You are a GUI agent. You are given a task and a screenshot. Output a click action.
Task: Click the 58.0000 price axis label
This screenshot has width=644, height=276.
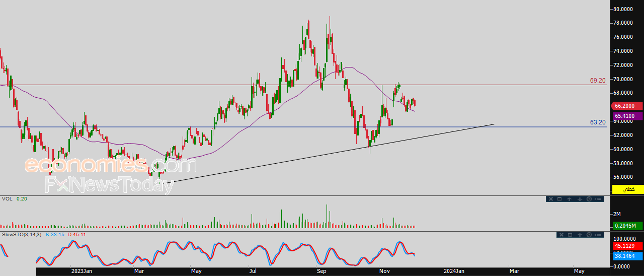(x=622, y=163)
